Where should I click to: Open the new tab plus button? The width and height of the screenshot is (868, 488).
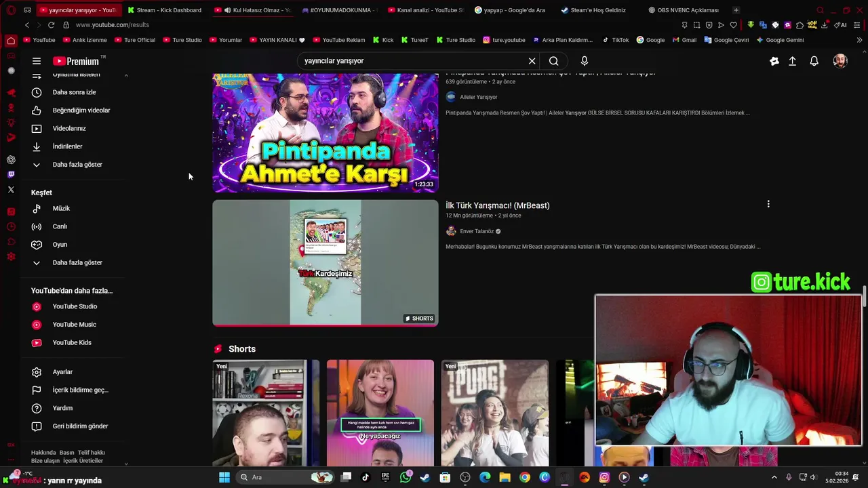point(736,10)
